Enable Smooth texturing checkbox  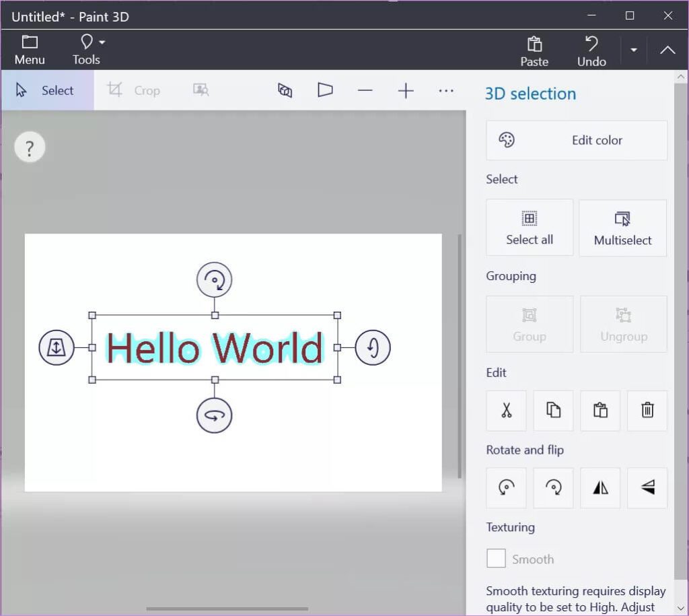(x=496, y=558)
